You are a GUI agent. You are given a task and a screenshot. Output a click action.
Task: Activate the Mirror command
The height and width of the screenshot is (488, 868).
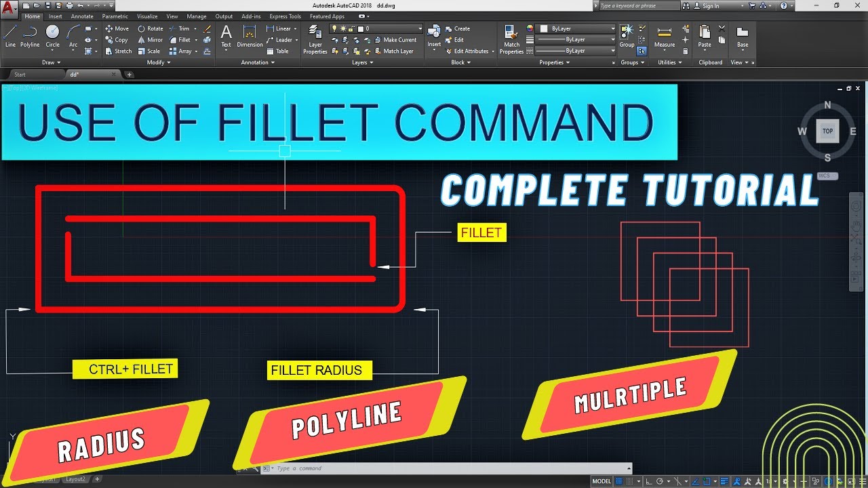click(150, 40)
